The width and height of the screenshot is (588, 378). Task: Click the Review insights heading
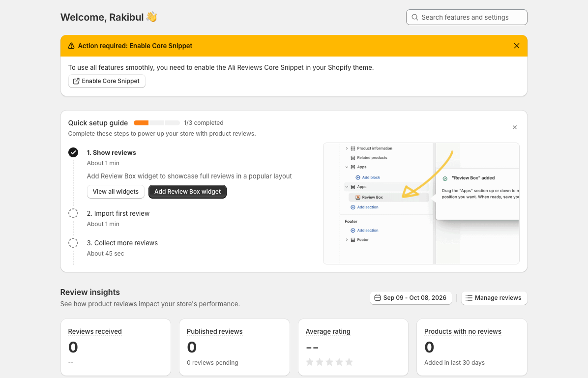tap(90, 292)
